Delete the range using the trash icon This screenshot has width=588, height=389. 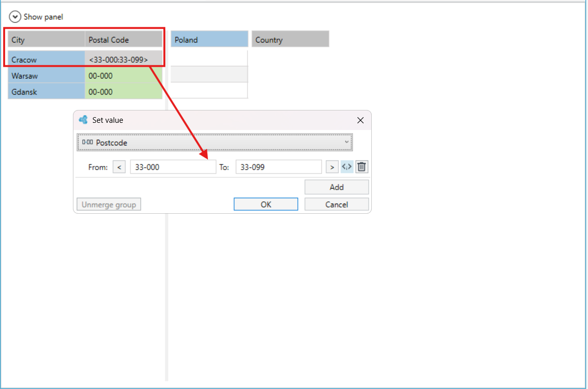coord(362,167)
